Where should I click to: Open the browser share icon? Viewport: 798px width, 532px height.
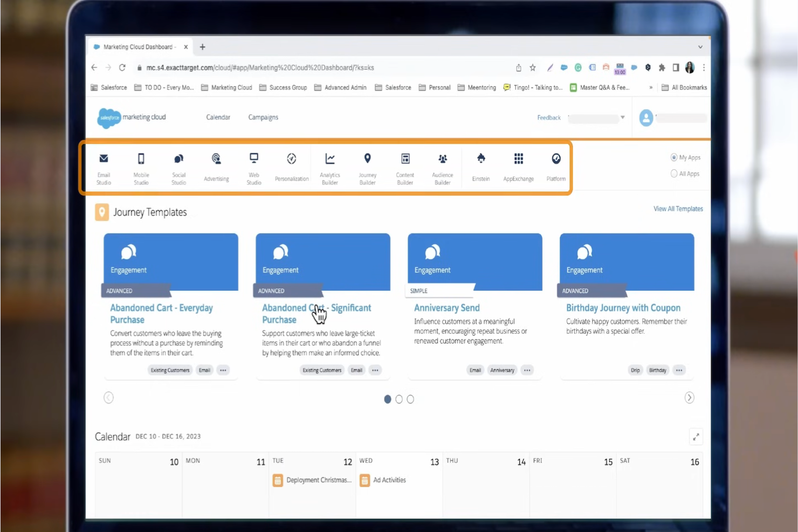[x=519, y=67]
